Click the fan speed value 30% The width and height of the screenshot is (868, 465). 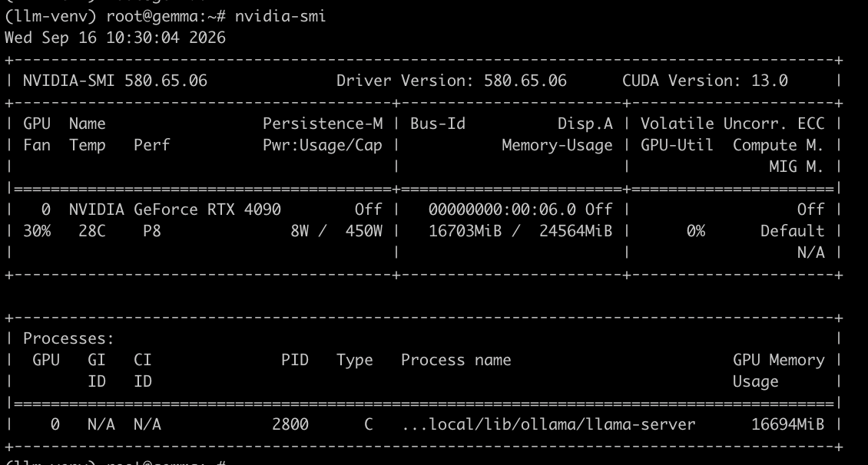(x=37, y=231)
